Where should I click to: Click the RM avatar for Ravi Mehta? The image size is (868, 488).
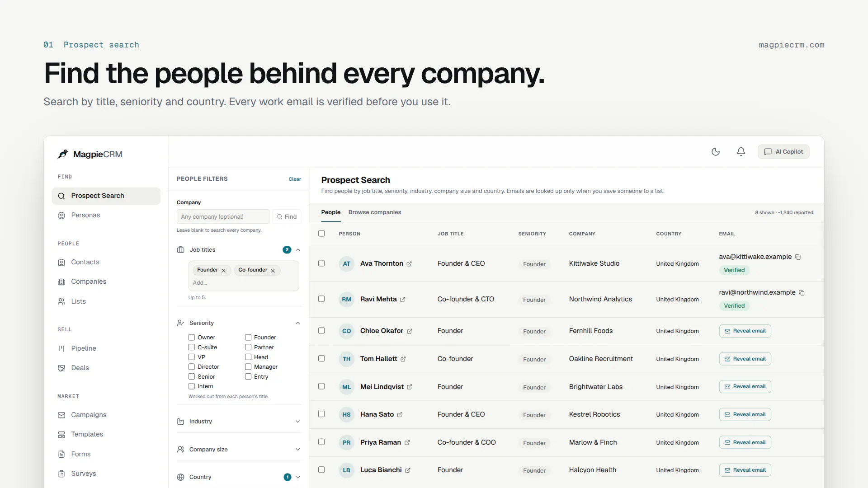(x=346, y=300)
